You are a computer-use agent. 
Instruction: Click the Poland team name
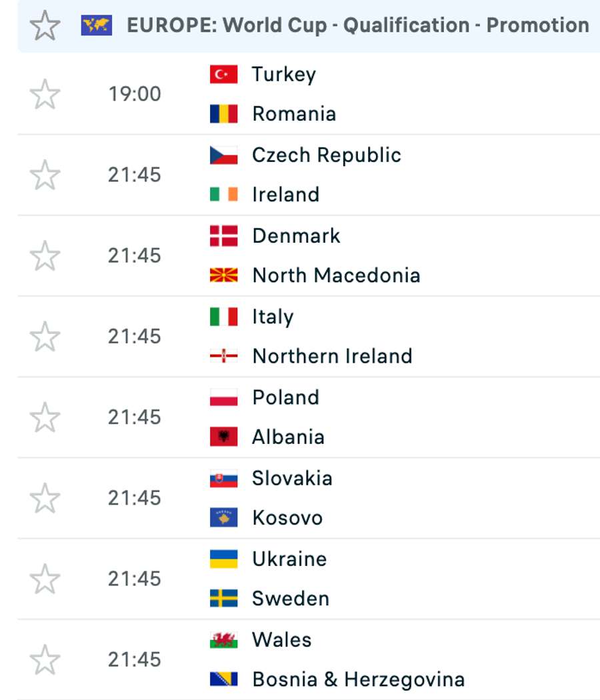[285, 397]
